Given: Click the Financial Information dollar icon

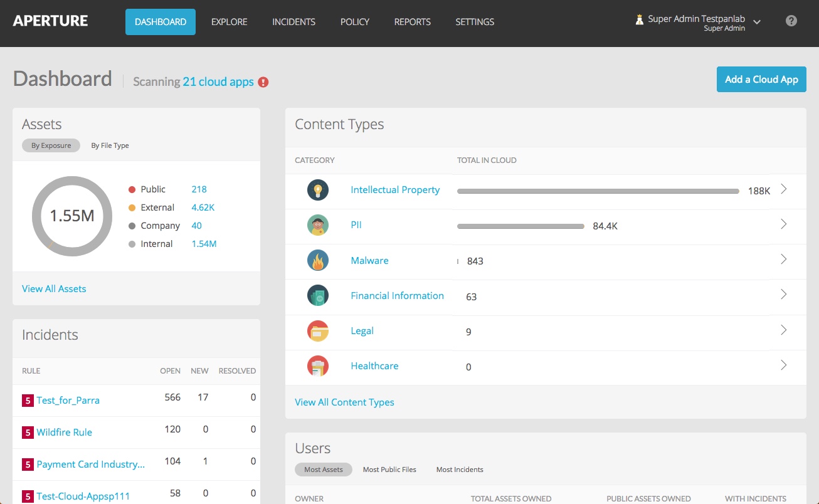Looking at the screenshot, I should [x=318, y=295].
